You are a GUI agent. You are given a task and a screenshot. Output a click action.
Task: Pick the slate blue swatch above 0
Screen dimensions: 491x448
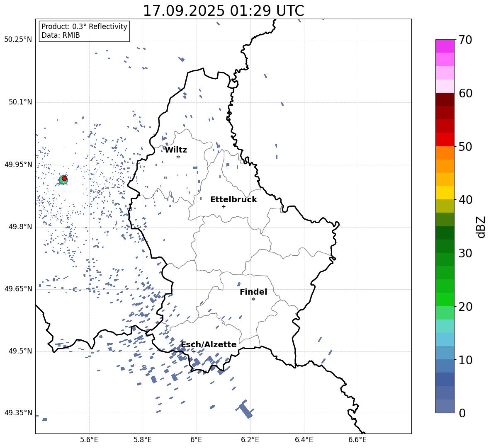point(445,406)
